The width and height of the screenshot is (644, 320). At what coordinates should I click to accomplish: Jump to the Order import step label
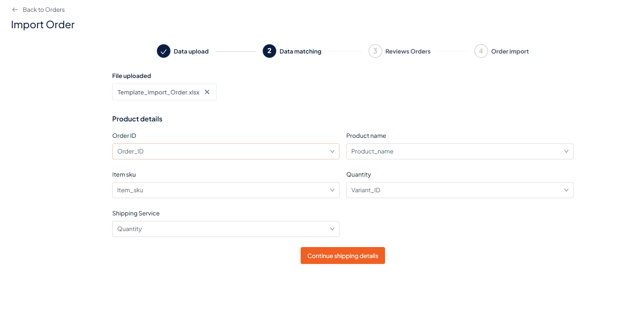pyautogui.click(x=510, y=51)
